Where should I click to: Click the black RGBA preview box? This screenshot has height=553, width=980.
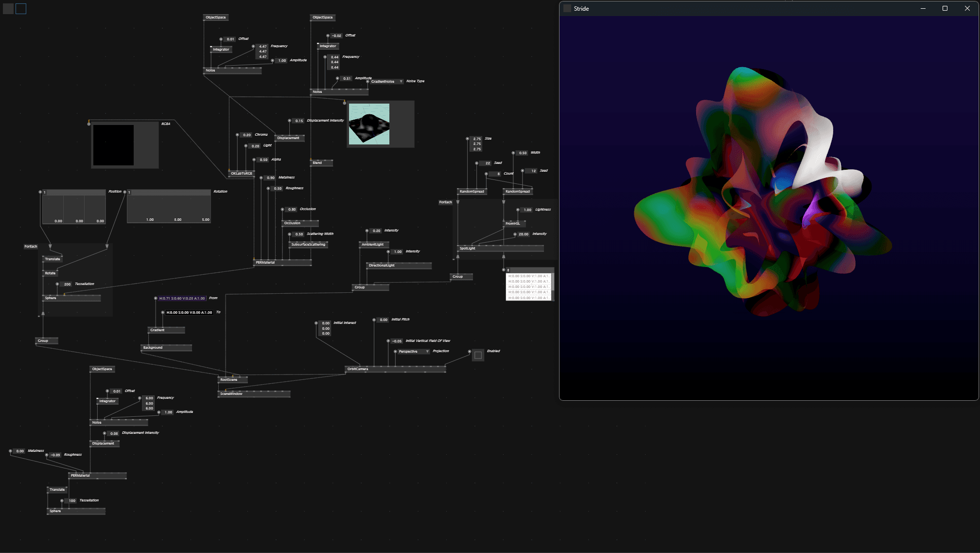click(x=113, y=145)
